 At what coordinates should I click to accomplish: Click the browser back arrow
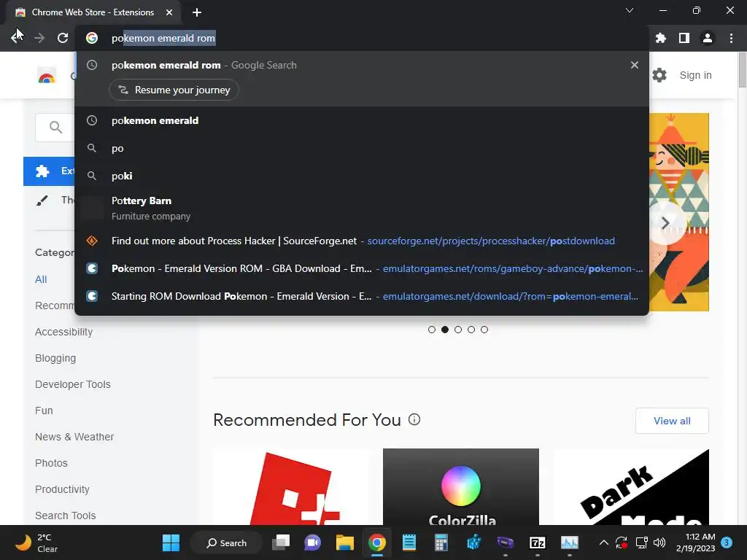17,38
